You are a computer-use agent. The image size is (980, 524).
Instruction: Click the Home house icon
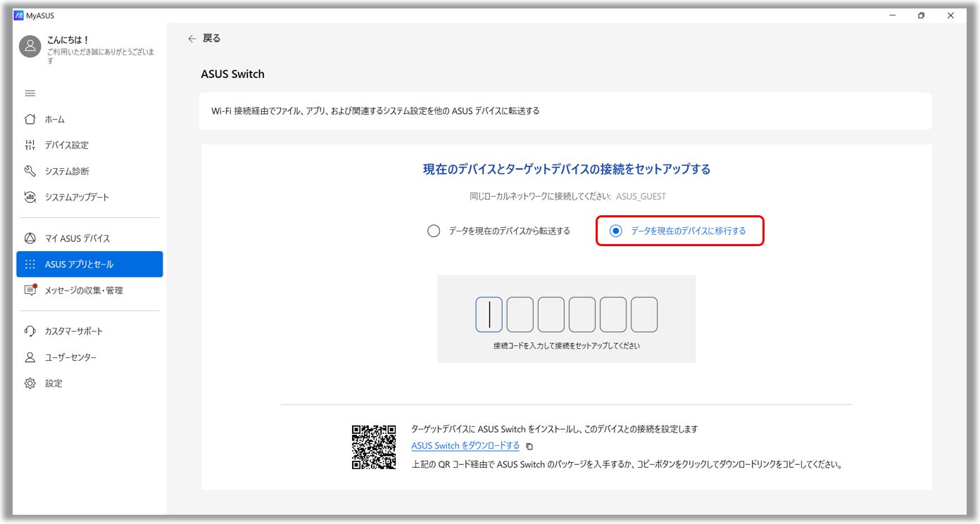[30, 120]
